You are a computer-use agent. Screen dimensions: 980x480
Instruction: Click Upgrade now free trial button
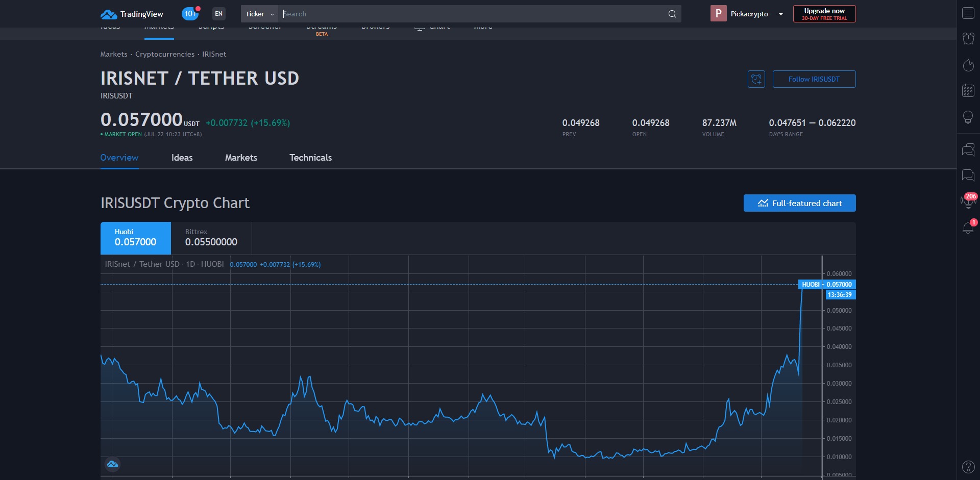824,14
